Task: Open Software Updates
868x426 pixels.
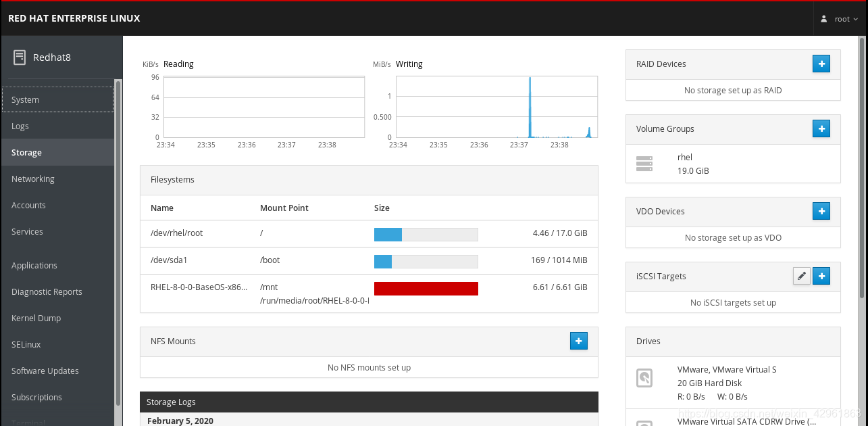Action: coord(57,371)
